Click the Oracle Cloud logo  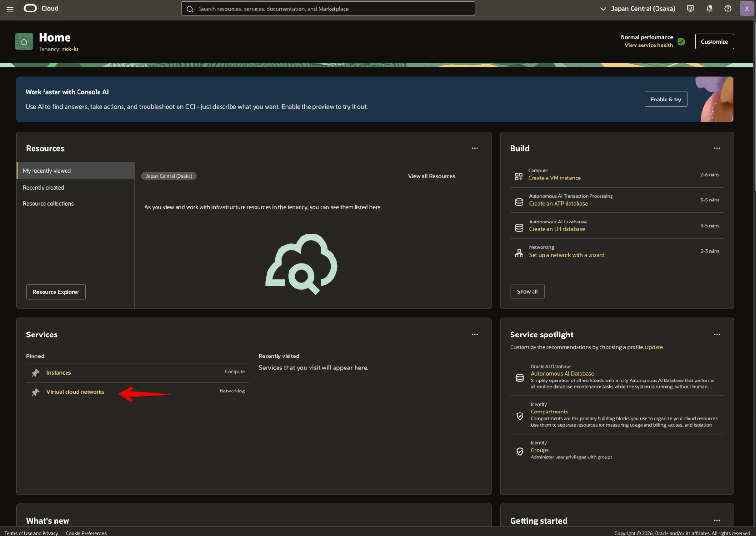[41, 8]
